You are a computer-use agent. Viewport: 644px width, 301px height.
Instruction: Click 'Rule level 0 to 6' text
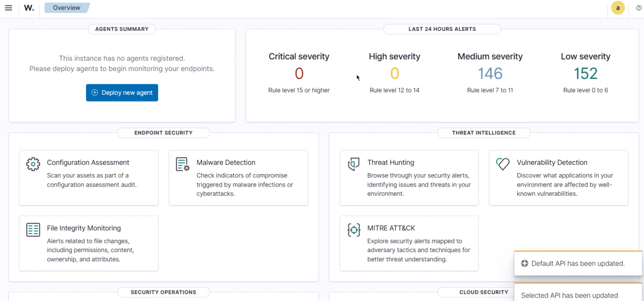586,90
